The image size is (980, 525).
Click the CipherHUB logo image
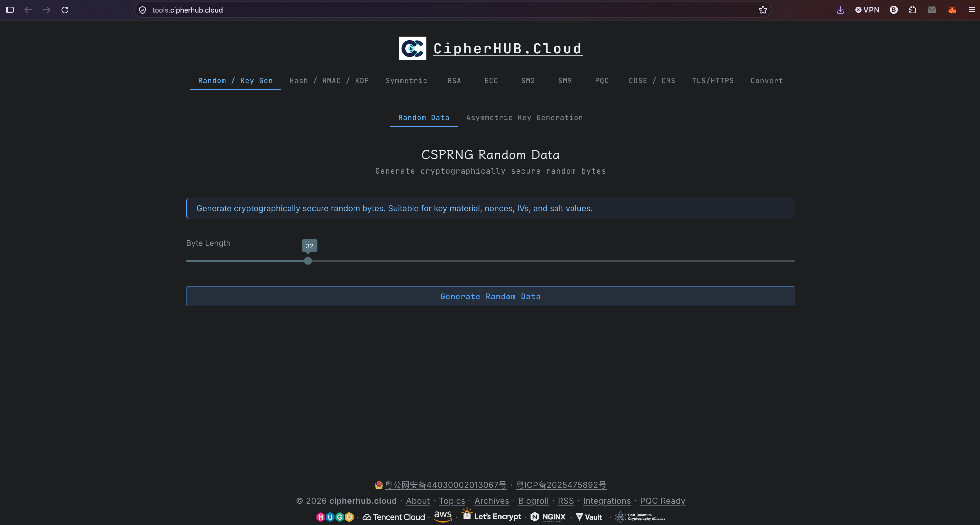pos(412,48)
